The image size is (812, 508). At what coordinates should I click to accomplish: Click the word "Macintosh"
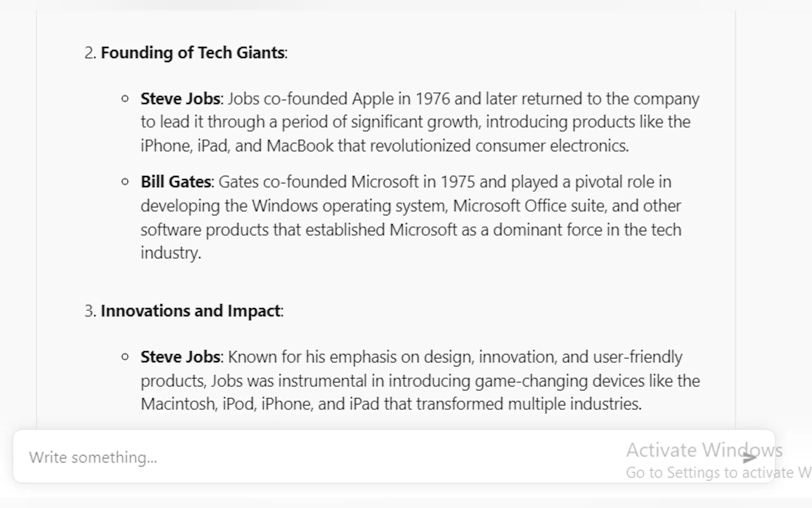click(177, 404)
